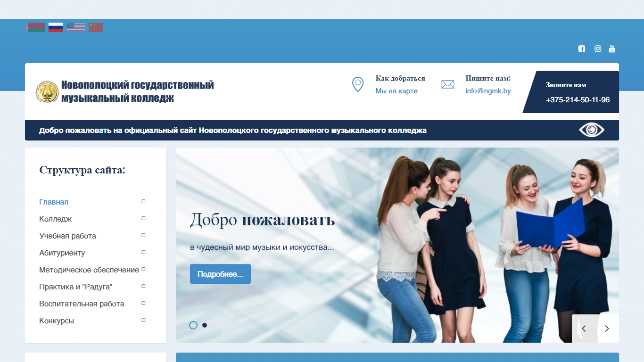Select the Russian flag language icon

56,27
